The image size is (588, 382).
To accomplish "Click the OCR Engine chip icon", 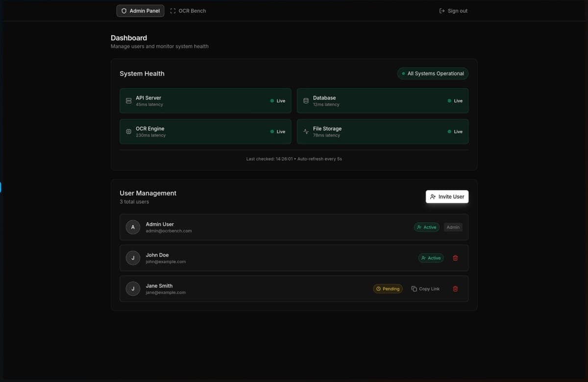I will click(128, 132).
